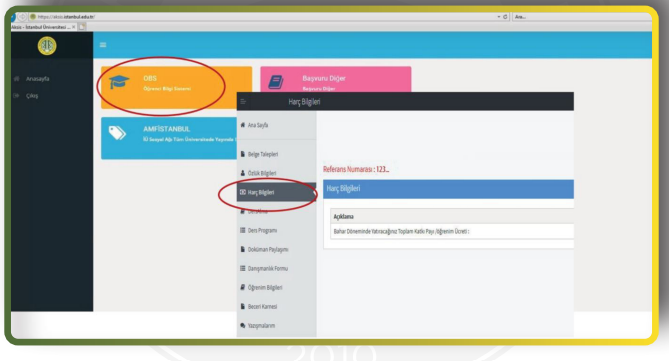Open Belge Talepleri menu item
669x361 pixels.
pos(262,154)
